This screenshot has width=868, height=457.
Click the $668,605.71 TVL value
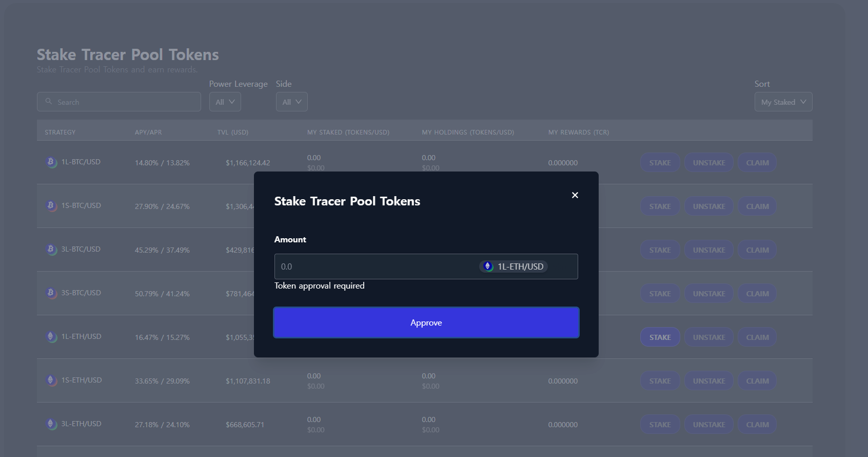[x=245, y=425]
